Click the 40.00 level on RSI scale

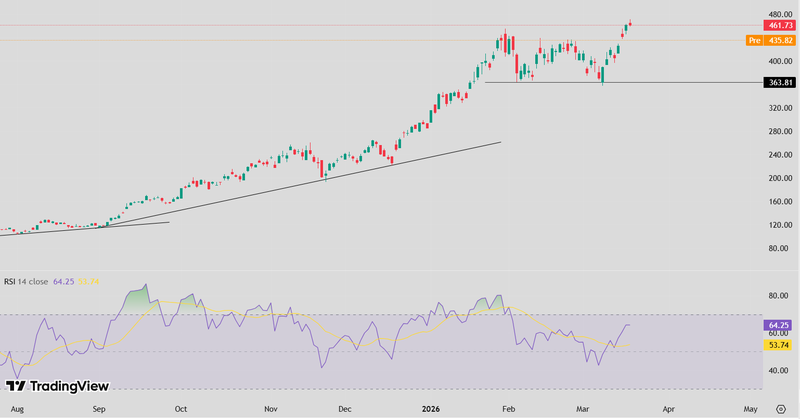click(779, 370)
